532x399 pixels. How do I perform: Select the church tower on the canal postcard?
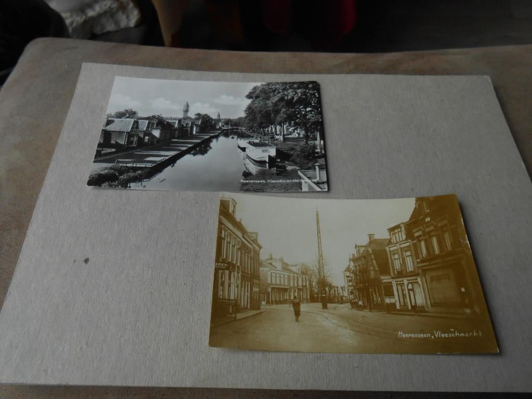point(187,109)
